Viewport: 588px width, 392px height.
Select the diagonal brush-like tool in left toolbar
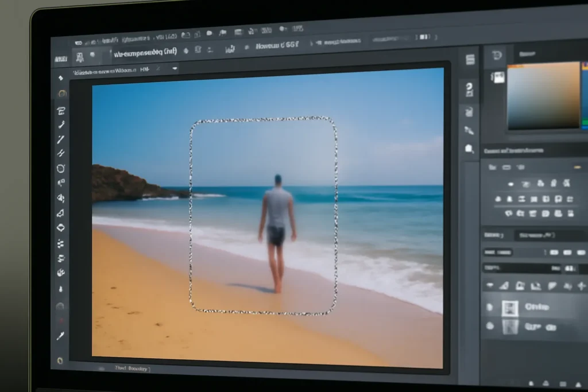click(61, 139)
